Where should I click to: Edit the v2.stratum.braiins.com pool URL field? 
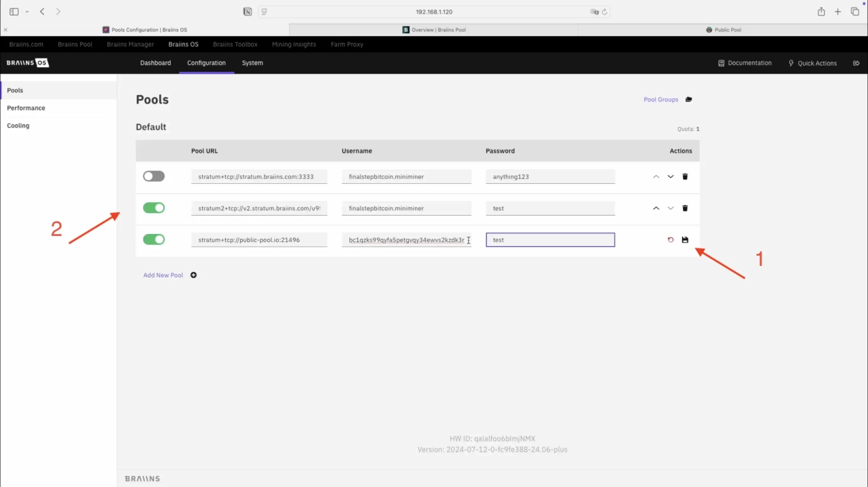point(259,208)
